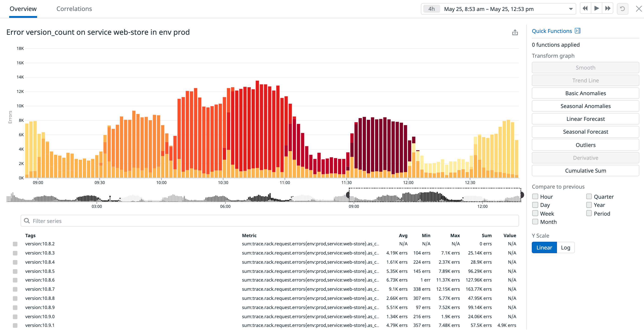Open the Quick Functions panel icon
The image size is (644, 331).
coord(578,30)
